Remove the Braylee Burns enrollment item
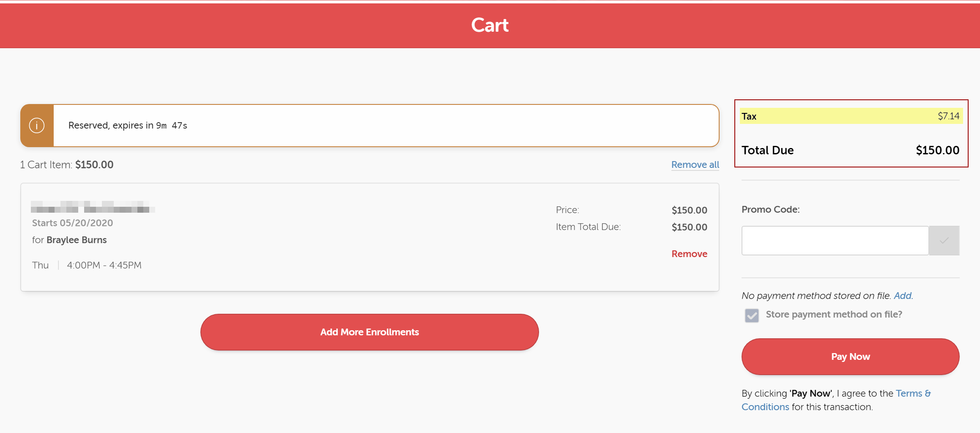 click(x=689, y=254)
